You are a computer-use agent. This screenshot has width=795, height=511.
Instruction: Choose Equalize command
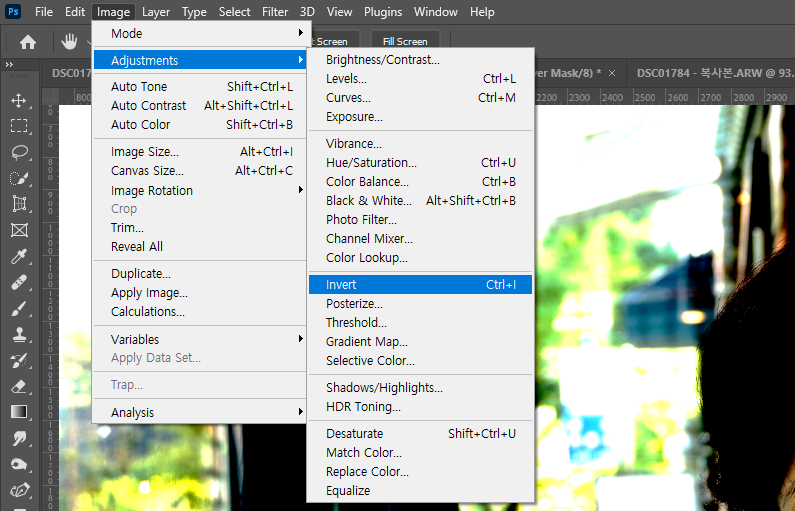(420, 490)
